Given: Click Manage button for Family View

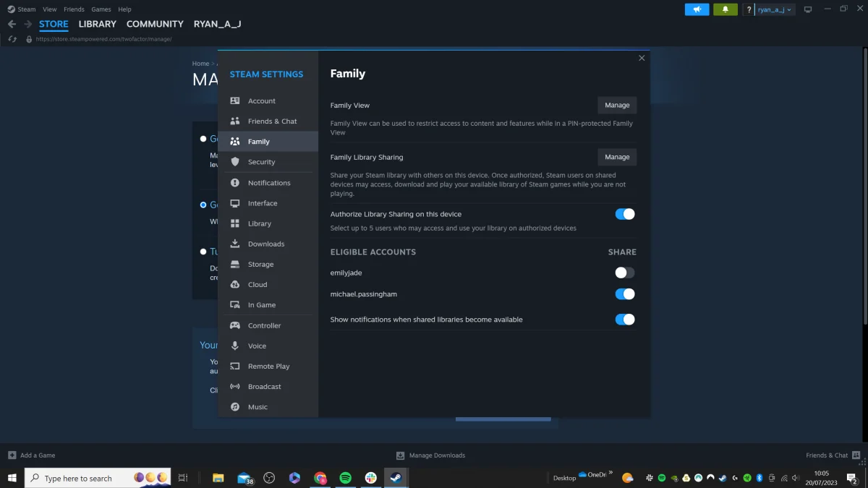Looking at the screenshot, I should pyautogui.click(x=617, y=105).
